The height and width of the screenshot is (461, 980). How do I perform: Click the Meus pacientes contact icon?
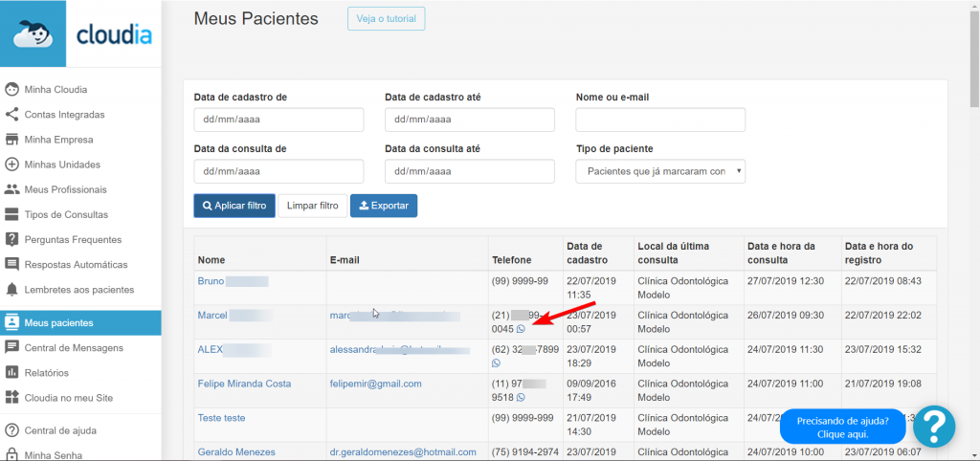[11, 322]
